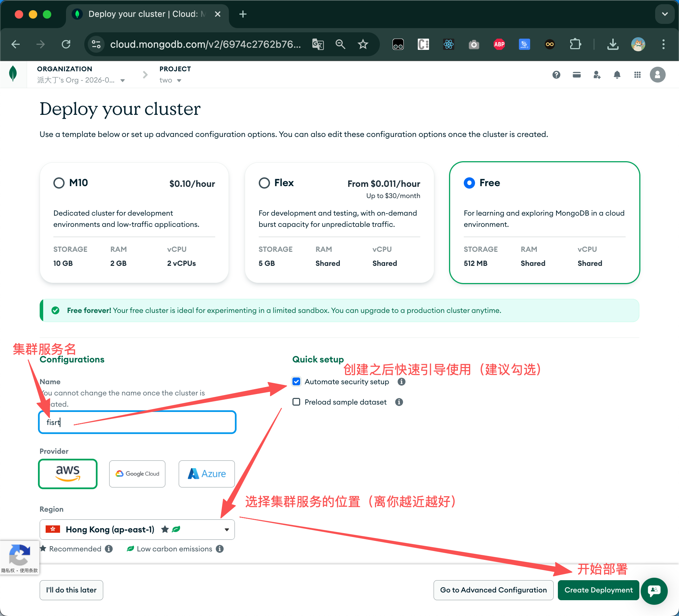Screen dimensions: 679x616
Task: Click the invite user icon
Action: (597, 74)
